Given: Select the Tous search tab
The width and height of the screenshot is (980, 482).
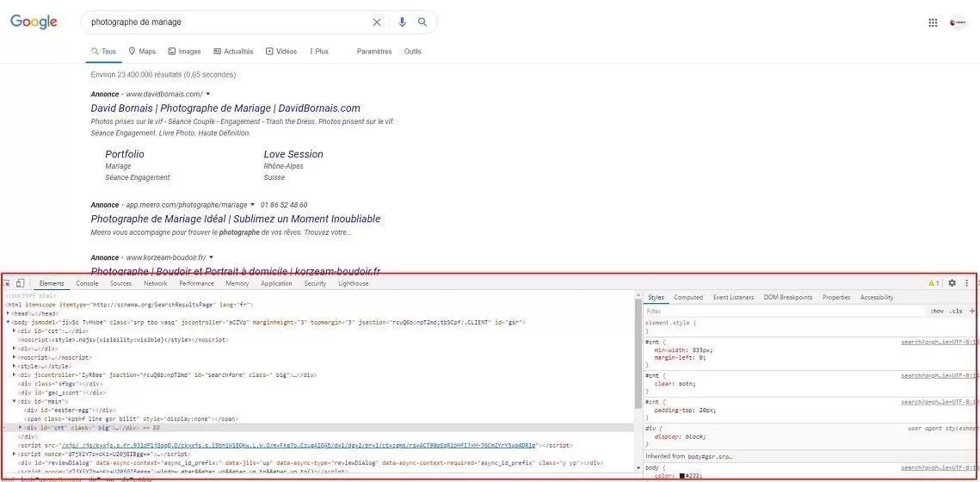Looking at the screenshot, I should coord(104,52).
